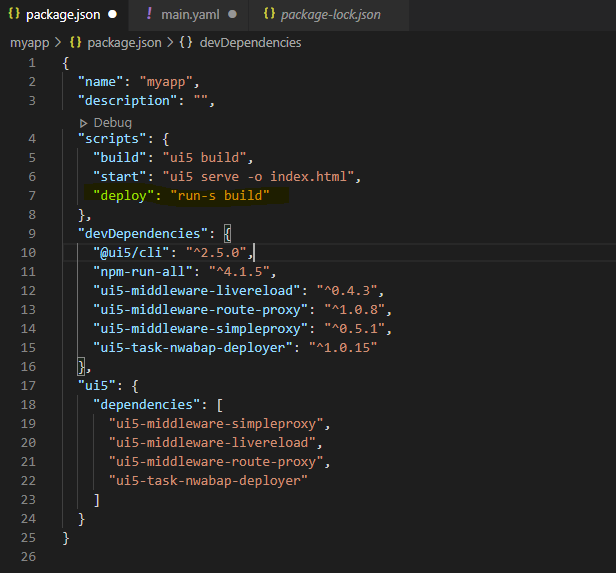The image size is (616, 573).
Task: Click the Debug CodeLens link
Action: tap(112, 122)
